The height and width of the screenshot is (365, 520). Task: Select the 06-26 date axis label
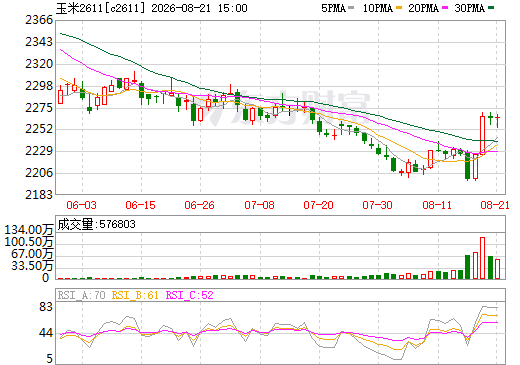pos(199,205)
